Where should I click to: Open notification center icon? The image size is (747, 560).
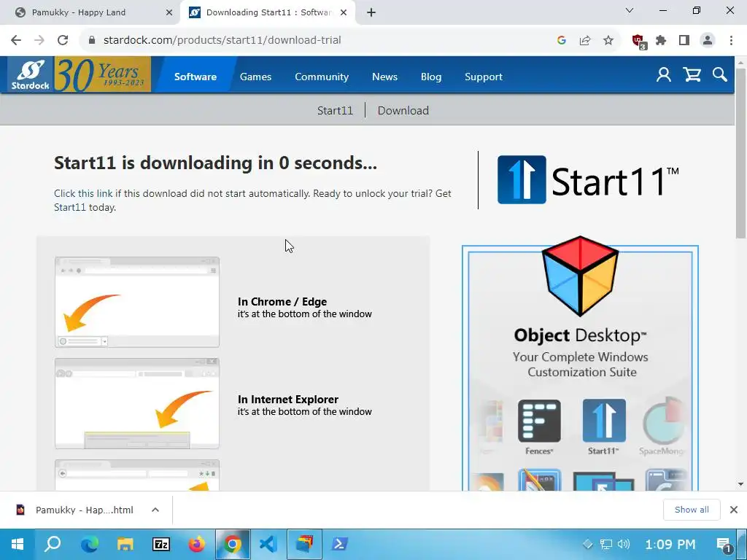[724, 544]
